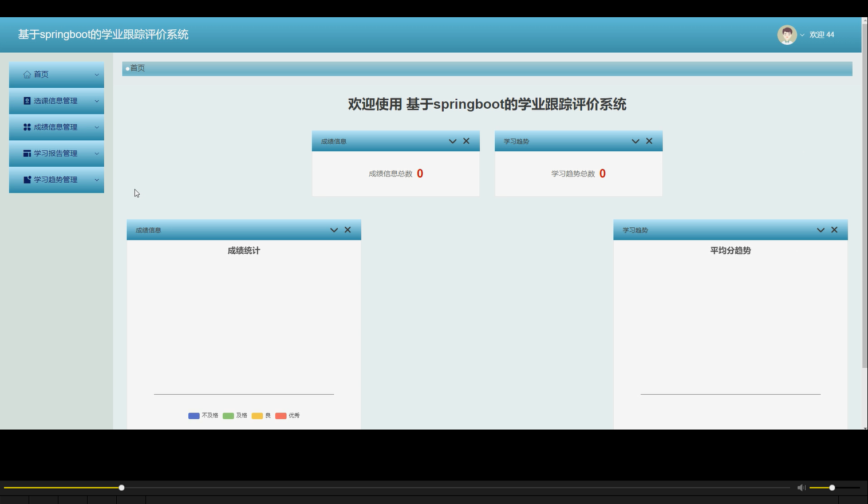Viewport: 868px width, 504px height.
Task: Click the page vertical scrollbar thumb
Action: (x=865, y=196)
